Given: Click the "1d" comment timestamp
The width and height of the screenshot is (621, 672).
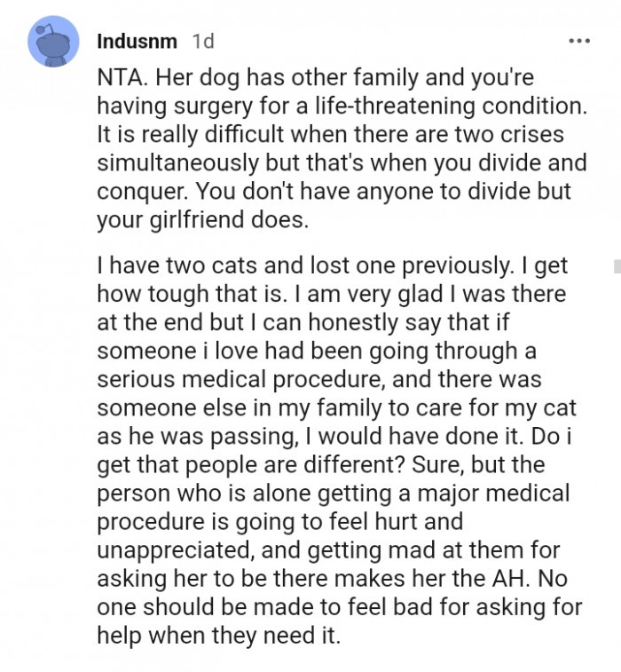Looking at the screenshot, I should pyautogui.click(x=203, y=41).
